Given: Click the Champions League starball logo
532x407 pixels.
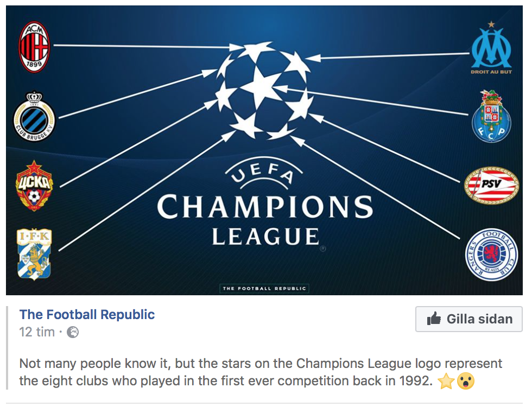Looking at the screenshot, I should point(264,90).
